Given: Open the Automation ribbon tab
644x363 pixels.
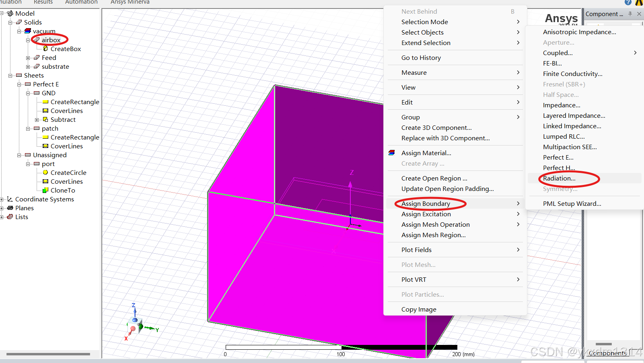Looking at the screenshot, I should [81, 2].
